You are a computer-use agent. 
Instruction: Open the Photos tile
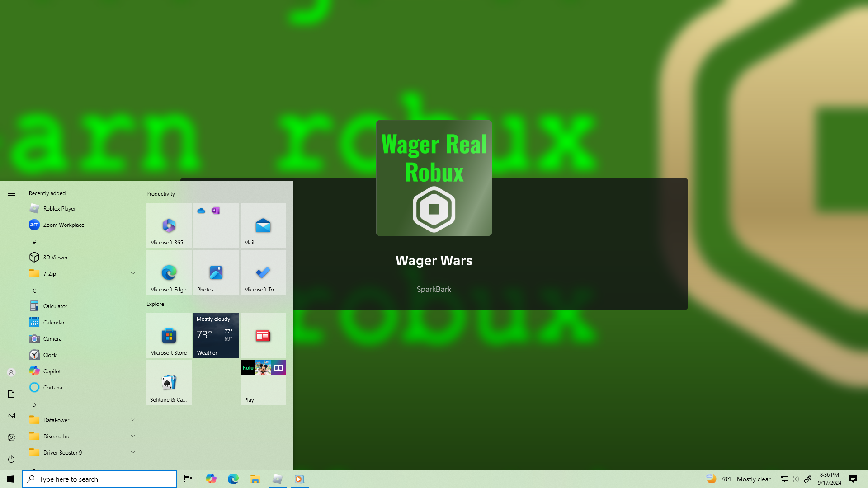tap(216, 272)
